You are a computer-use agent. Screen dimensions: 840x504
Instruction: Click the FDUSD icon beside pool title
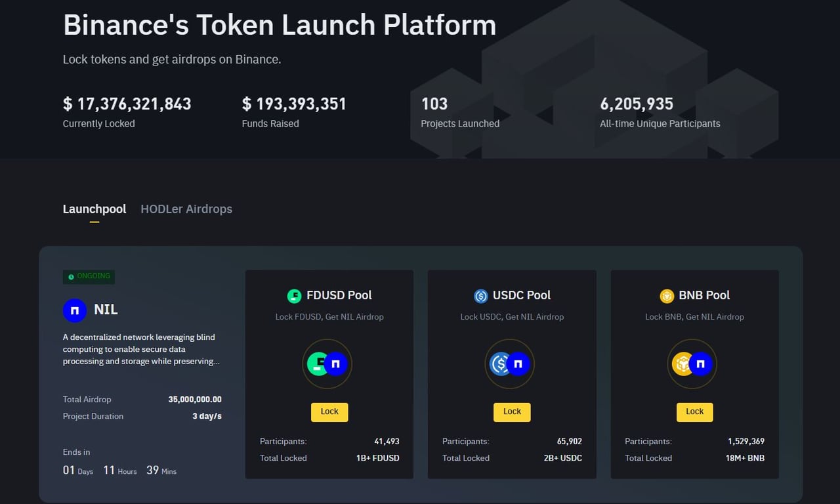[x=294, y=296]
